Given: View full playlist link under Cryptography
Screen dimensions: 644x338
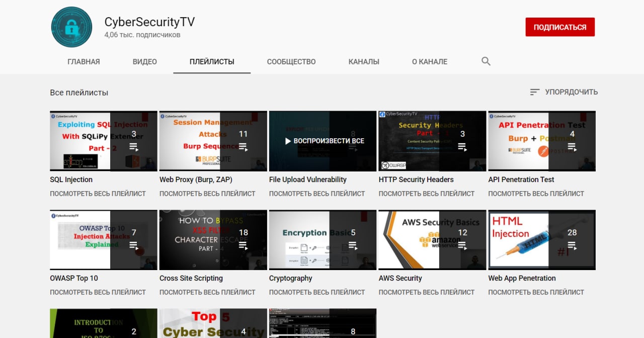Looking at the screenshot, I should coord(317,292).
